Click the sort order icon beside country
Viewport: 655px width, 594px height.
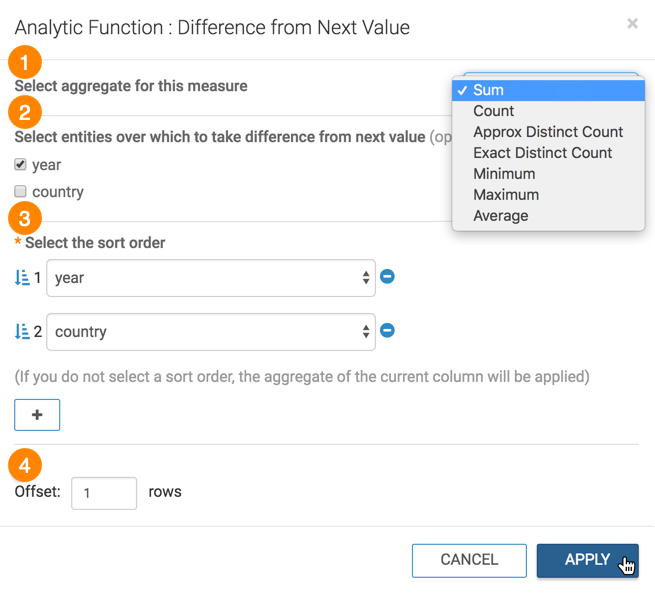tap(22, 331)
